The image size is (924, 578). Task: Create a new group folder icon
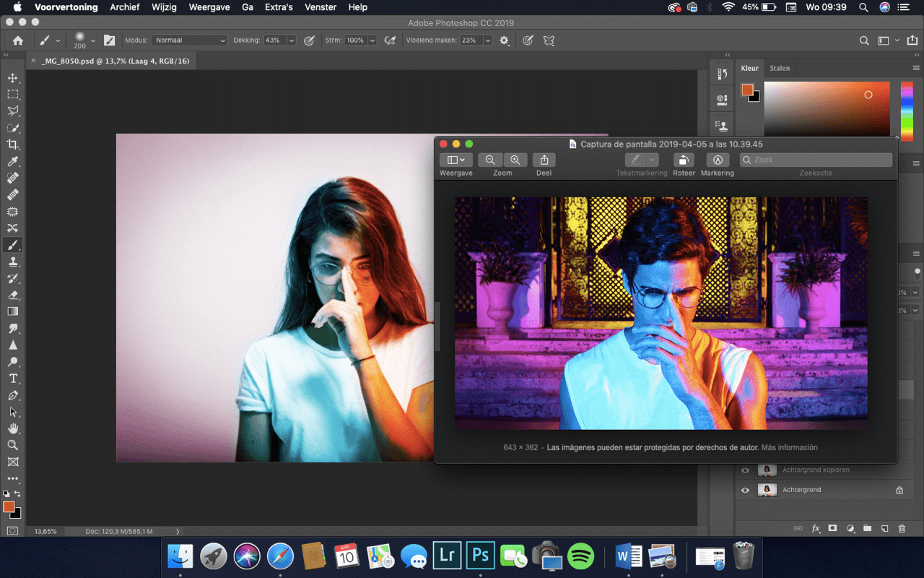(x=867, y=529)
